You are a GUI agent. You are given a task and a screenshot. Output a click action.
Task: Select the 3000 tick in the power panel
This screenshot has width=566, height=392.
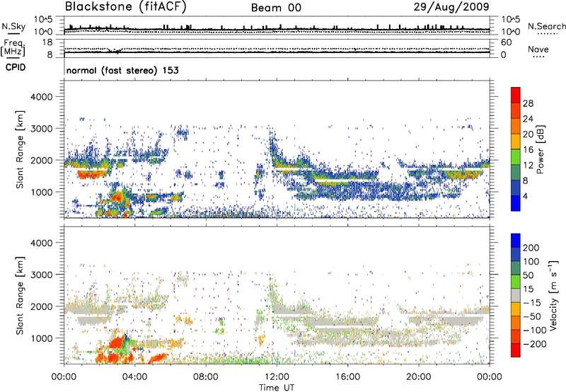(x=42, y=129)
